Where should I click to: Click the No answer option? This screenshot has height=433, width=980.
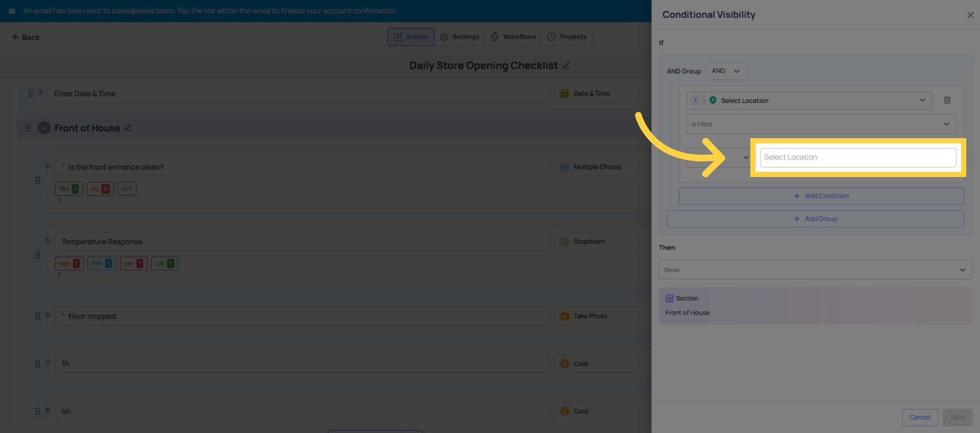coord(100,189)
